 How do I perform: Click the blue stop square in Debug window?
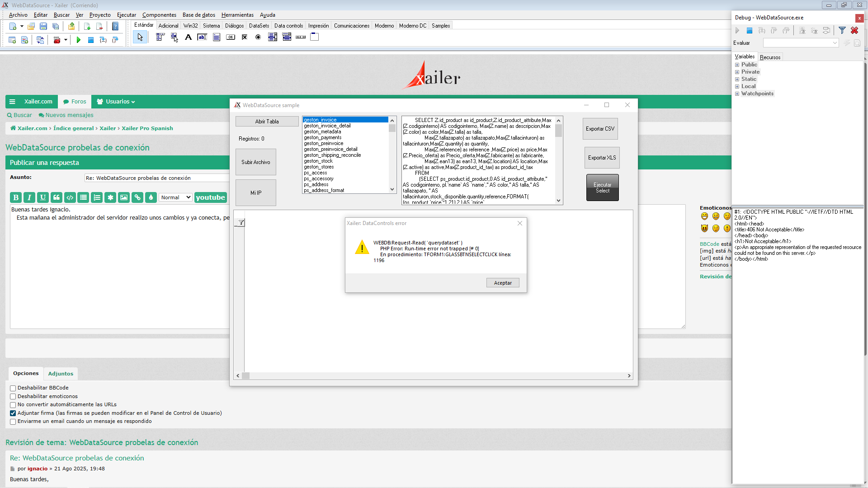tap(749, 30)
